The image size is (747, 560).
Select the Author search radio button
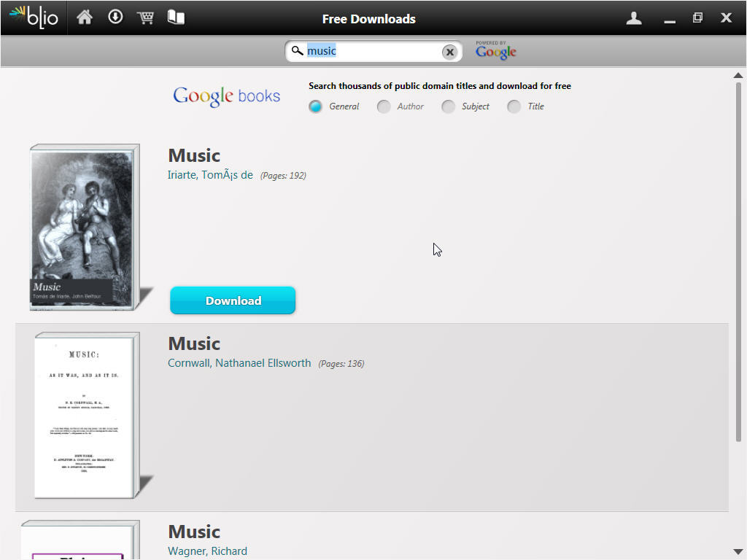click(384, 106)
